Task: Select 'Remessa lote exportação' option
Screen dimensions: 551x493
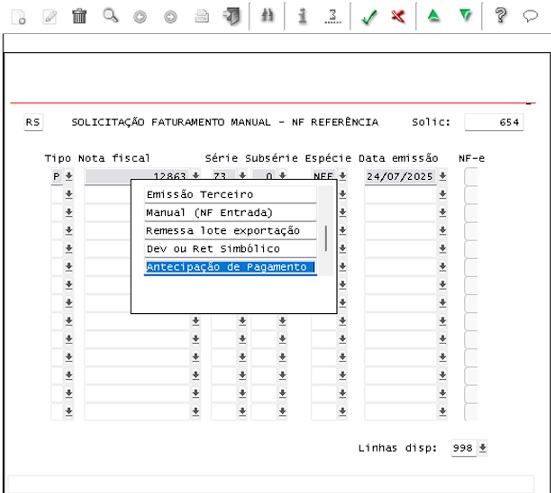Action: coord(230,231)
